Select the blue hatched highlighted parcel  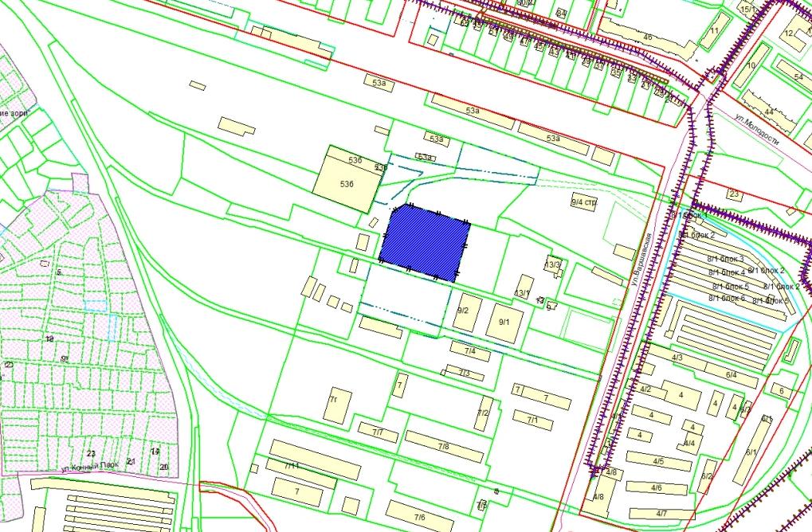[424, 244]
